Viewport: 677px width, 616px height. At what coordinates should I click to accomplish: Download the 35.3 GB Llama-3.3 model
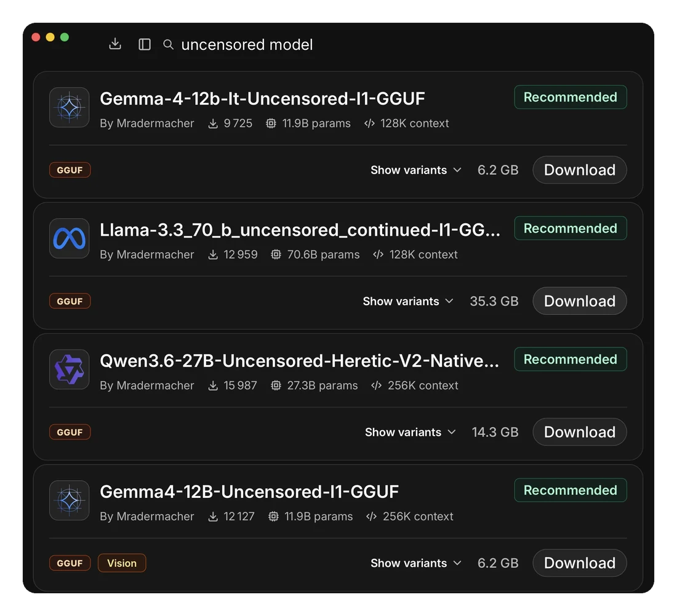pyautogui.click(x=579, y=301)
